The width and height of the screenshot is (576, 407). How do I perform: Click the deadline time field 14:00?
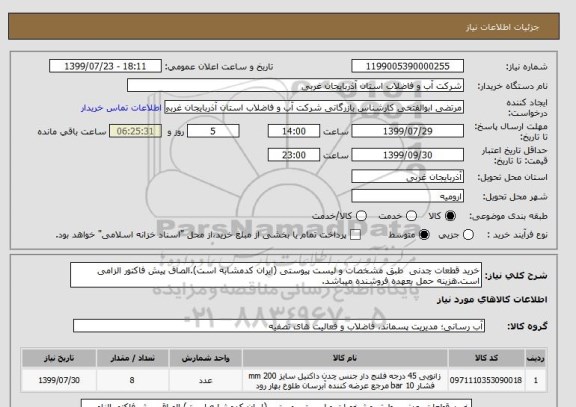[294, 131]
